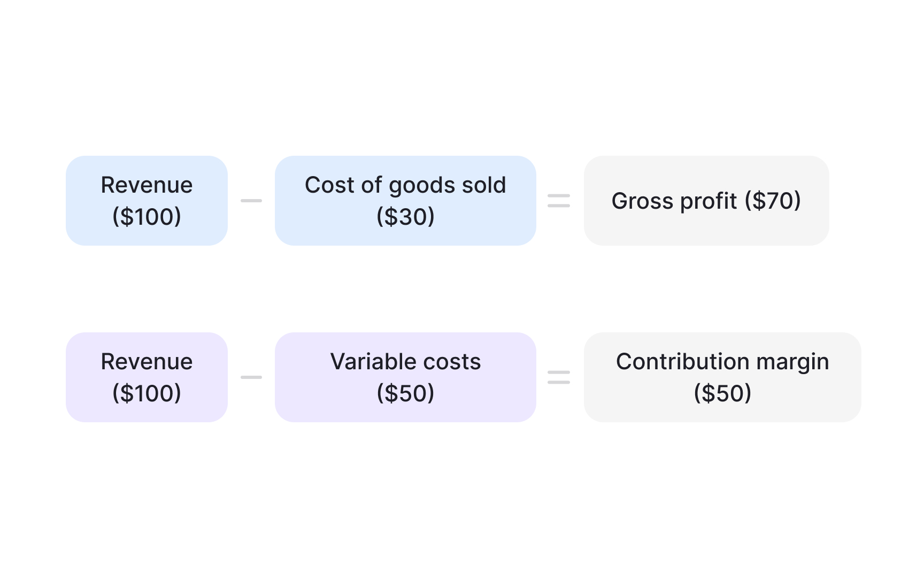Click the minus sign after blue Revenue box

(x=251, y=201)
